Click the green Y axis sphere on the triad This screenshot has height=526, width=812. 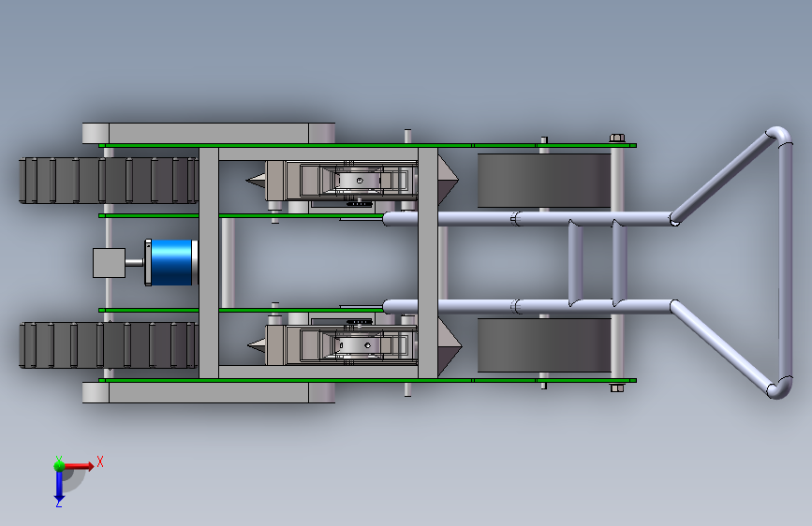[x=59, y=466]
